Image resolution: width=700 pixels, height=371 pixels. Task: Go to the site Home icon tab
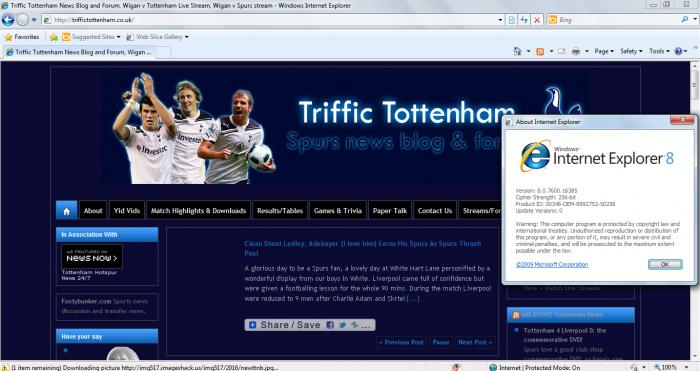(x=67, y=211)
